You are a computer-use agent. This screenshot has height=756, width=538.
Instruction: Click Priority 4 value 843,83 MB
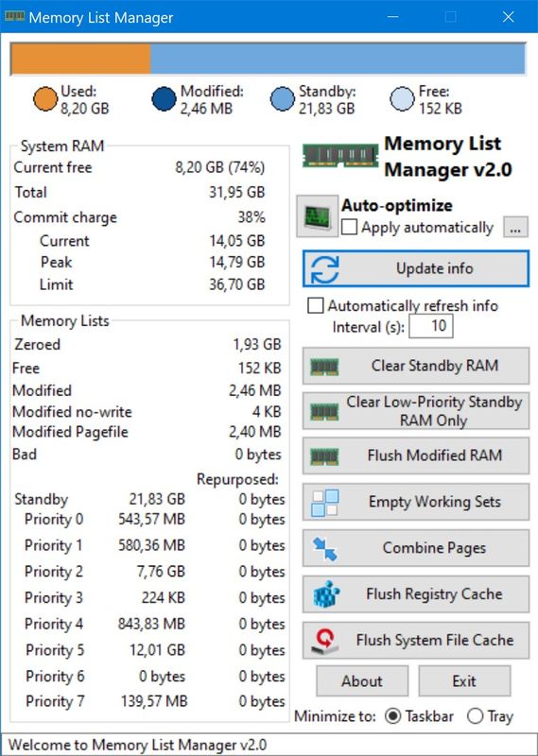[x=151, y=624]
